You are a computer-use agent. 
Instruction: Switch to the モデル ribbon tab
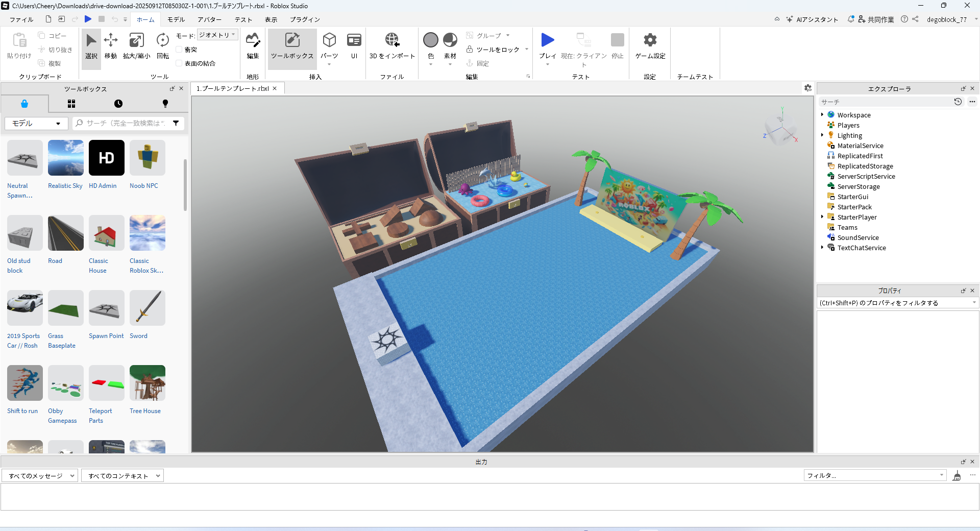(x=176, y=19)
